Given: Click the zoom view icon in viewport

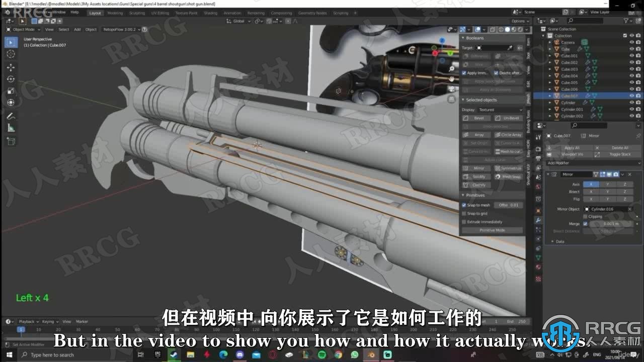Looking at the screenshot, I should (451, 69).
